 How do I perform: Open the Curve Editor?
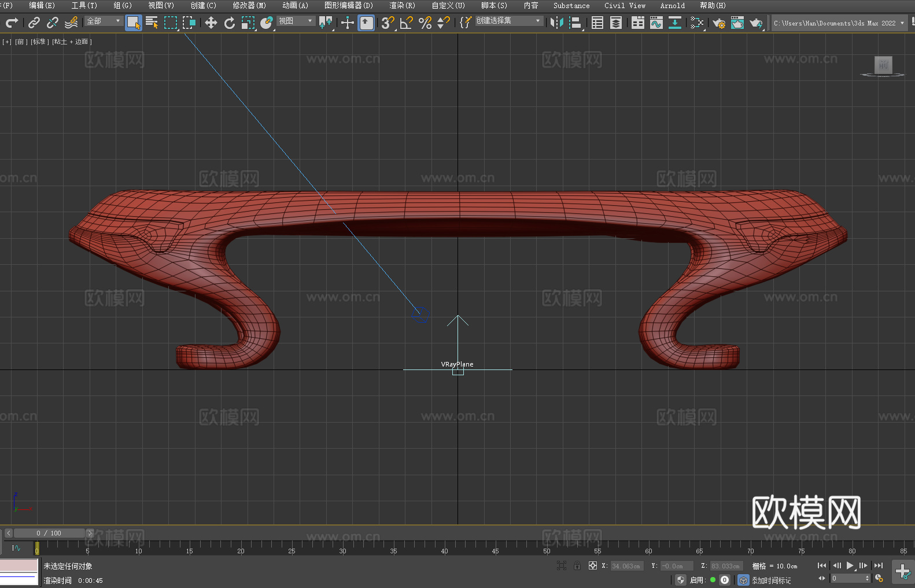click(656, 23)
